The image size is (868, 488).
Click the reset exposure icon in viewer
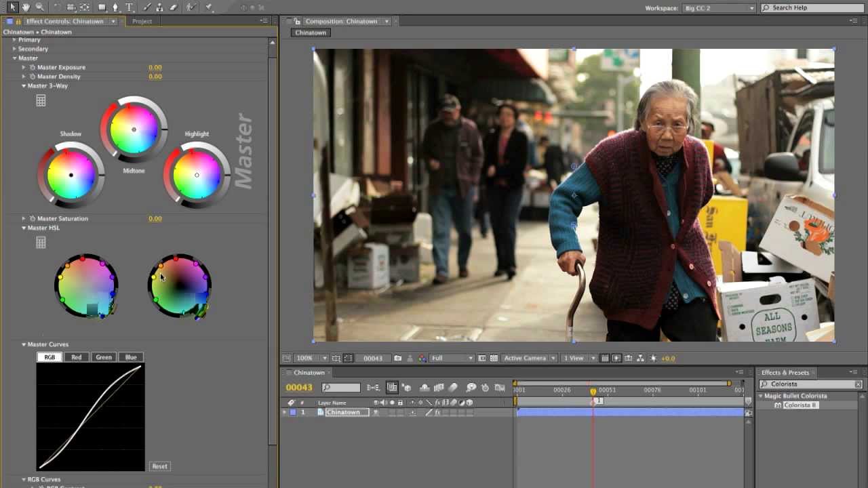pos(654,358)
